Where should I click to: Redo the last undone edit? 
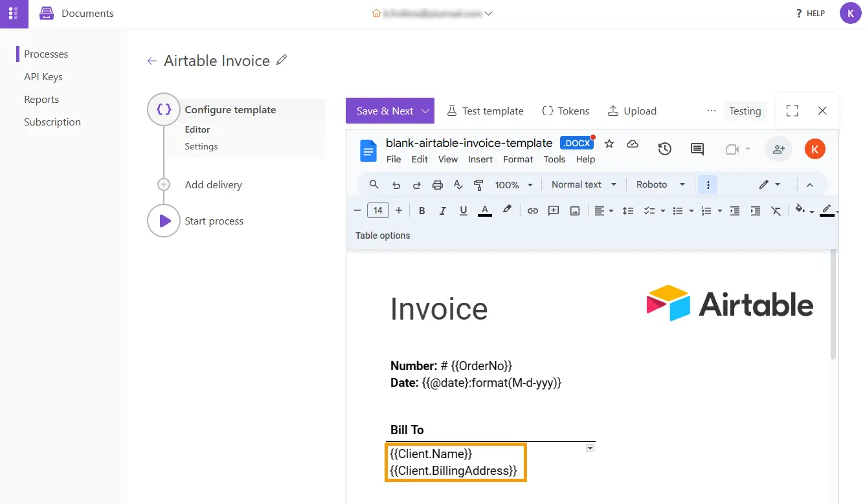pos(417,185)
